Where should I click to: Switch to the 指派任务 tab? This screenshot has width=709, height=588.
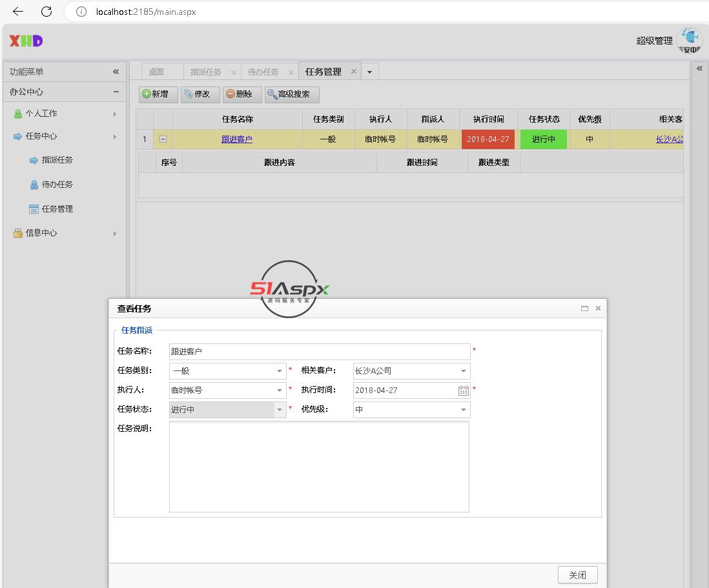[205, 72]
